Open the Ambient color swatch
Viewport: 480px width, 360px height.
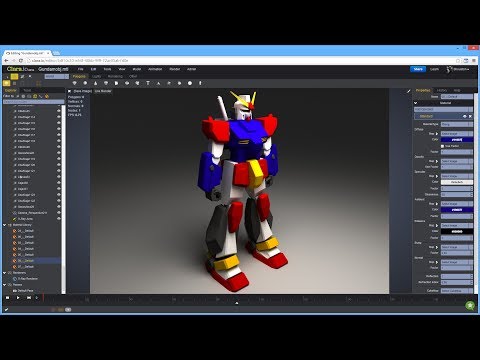coord(457,210)
